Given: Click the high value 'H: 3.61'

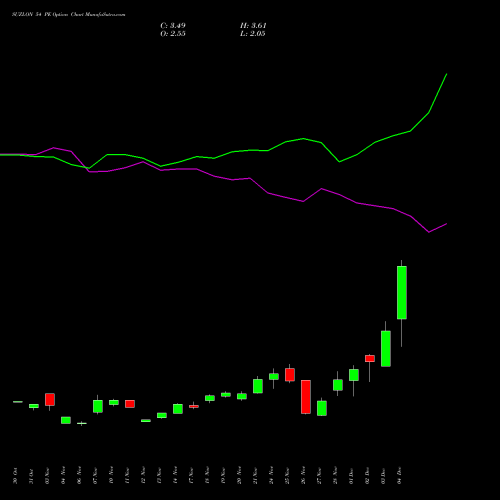Looking at the screenshot, I should 253,26.
